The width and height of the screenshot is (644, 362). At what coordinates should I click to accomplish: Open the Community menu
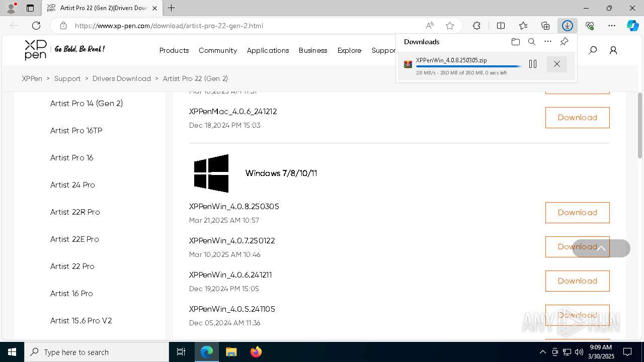tap(218, 50)
